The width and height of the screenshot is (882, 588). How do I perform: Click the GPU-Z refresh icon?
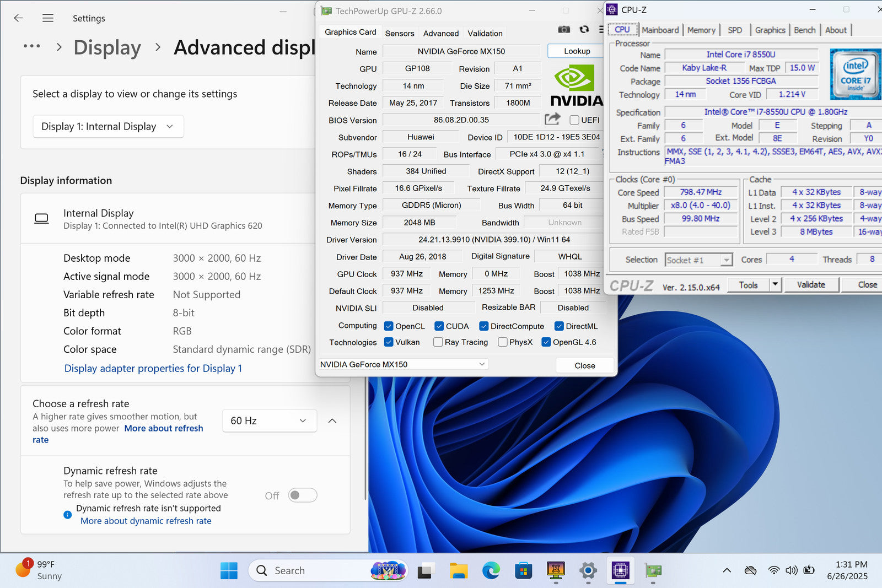pos(584,30)
